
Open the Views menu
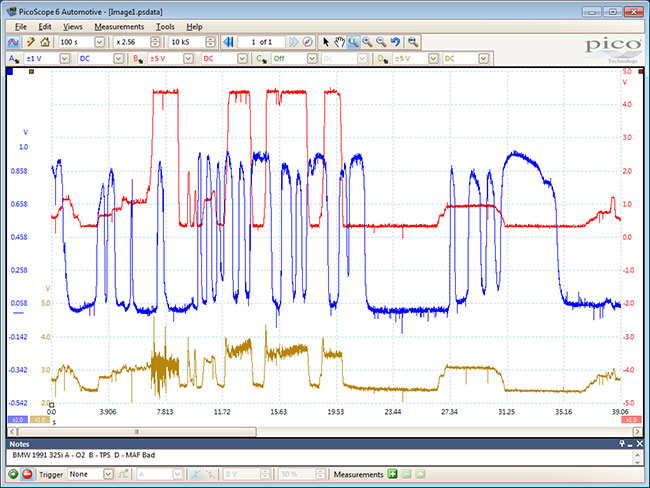73,27
